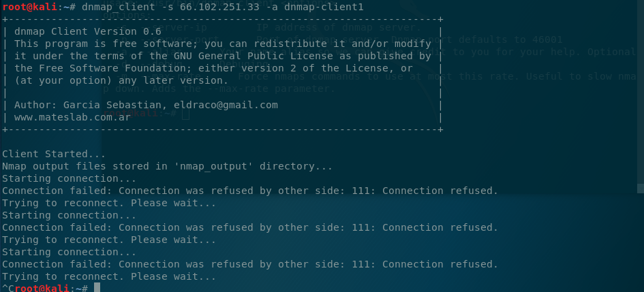Click the 'dnmap Client Version 0.6' banner line
Viewport: 644px width, 292px height.
click(x=87, y=31)
